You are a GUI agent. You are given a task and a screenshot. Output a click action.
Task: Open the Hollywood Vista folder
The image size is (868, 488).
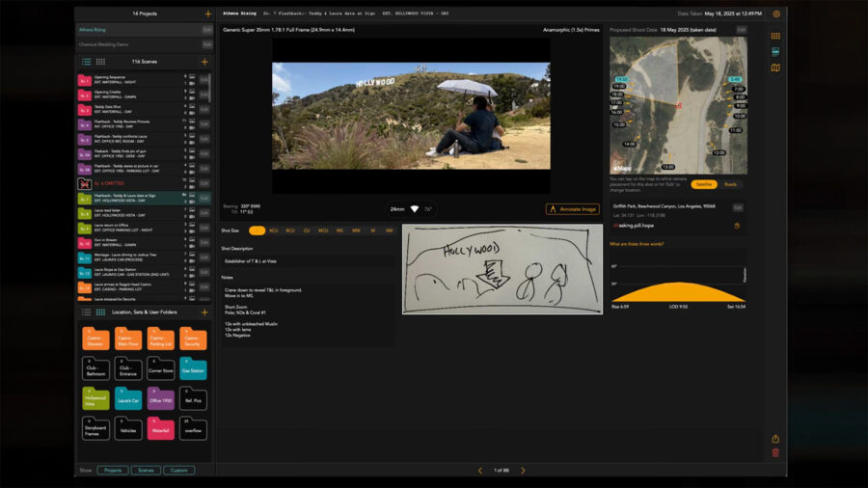95,399
